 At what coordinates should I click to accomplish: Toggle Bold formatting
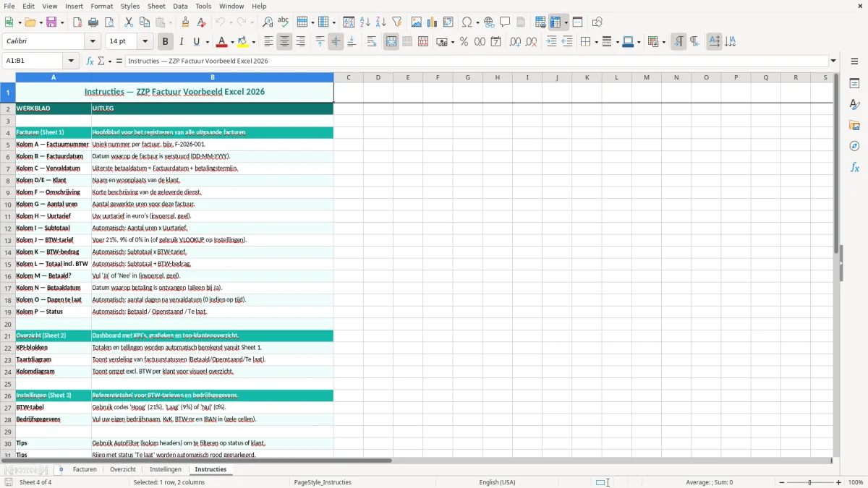point(165,42)
